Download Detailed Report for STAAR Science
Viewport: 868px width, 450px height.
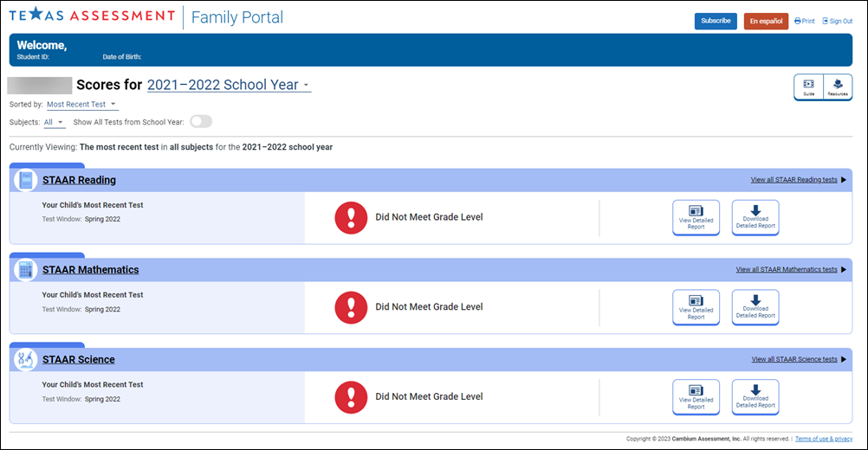click(755, 397)
